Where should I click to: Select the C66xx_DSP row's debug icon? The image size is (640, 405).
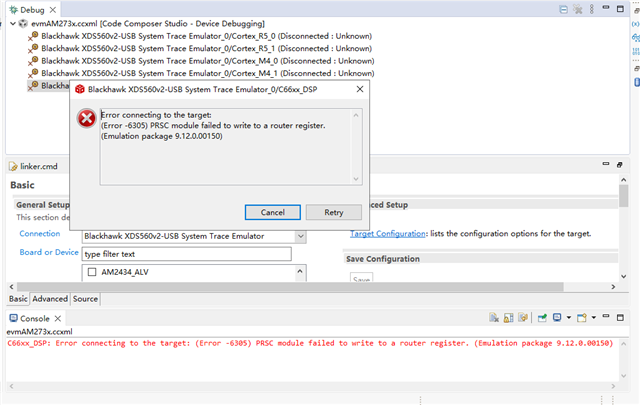click(x=33, y=86)
